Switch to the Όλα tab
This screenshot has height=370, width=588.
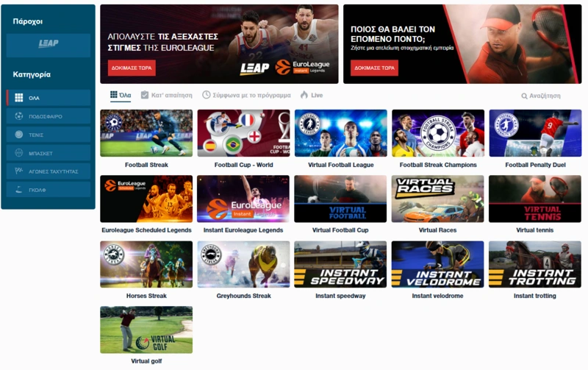click(121, 96)
